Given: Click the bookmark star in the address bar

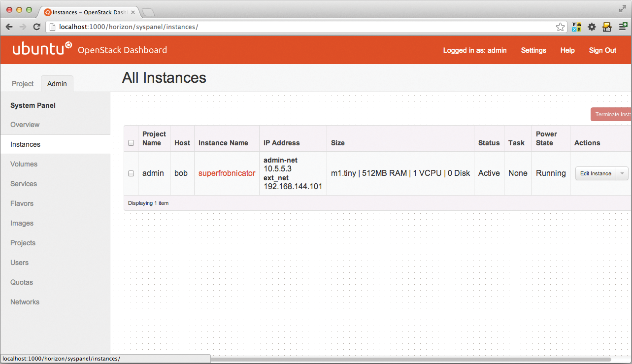Looking at the screenshot, I should 560,27.
